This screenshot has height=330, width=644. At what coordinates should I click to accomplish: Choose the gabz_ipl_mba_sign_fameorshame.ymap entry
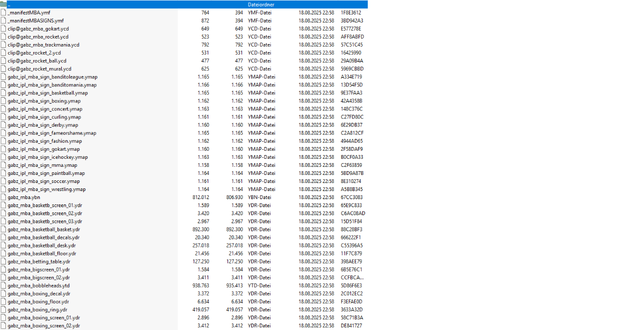point(52,133)
